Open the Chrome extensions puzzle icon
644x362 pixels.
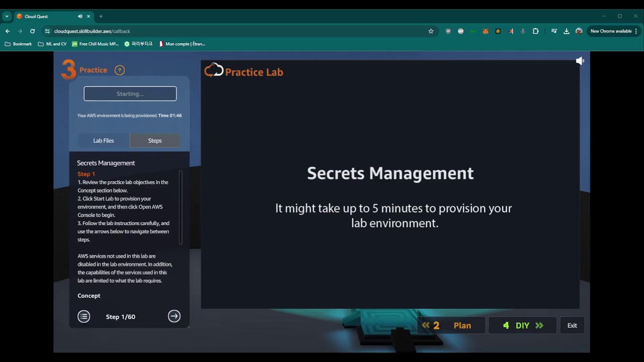[x=535, y=31]
